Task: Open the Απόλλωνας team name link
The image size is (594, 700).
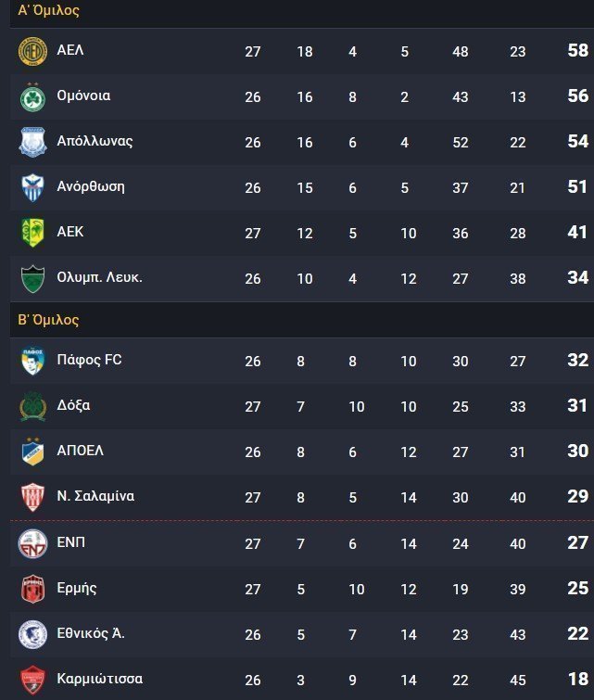Action: coord(95,141)
